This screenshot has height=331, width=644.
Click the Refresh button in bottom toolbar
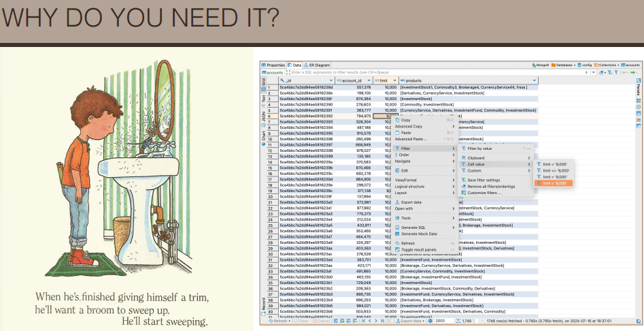279,321
